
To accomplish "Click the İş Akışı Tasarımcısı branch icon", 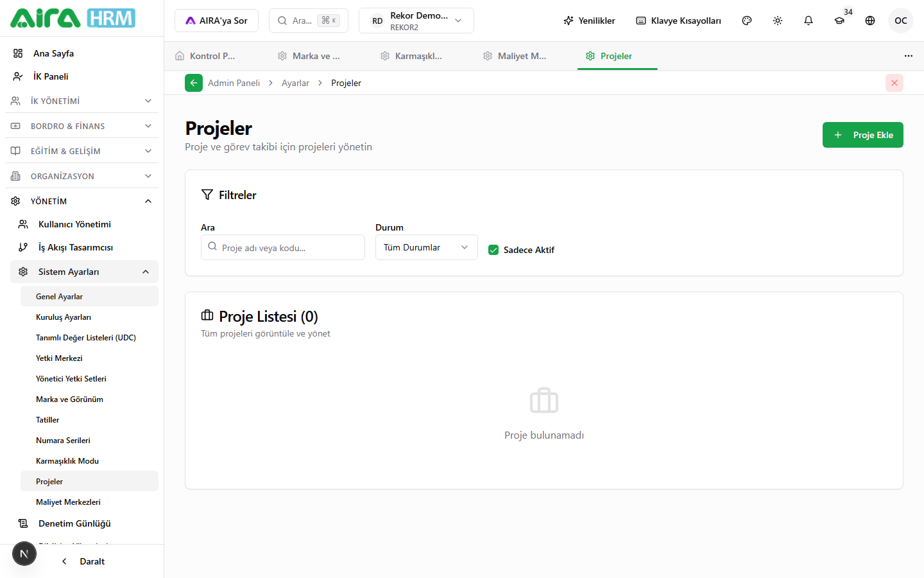I will [x=23, y=247].
